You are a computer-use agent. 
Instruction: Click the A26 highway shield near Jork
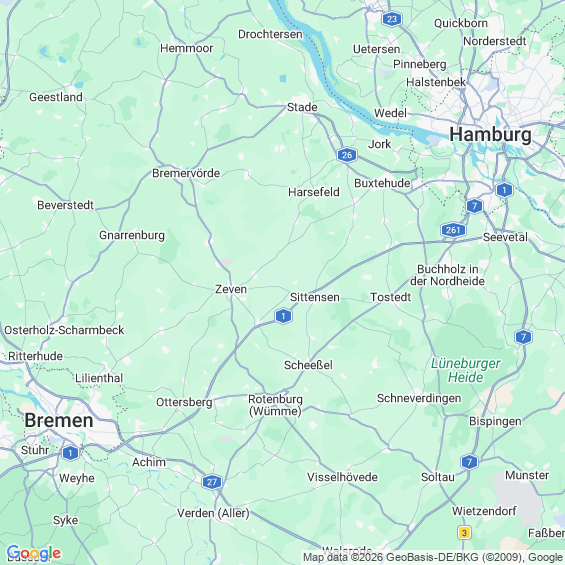click(347, 155)
